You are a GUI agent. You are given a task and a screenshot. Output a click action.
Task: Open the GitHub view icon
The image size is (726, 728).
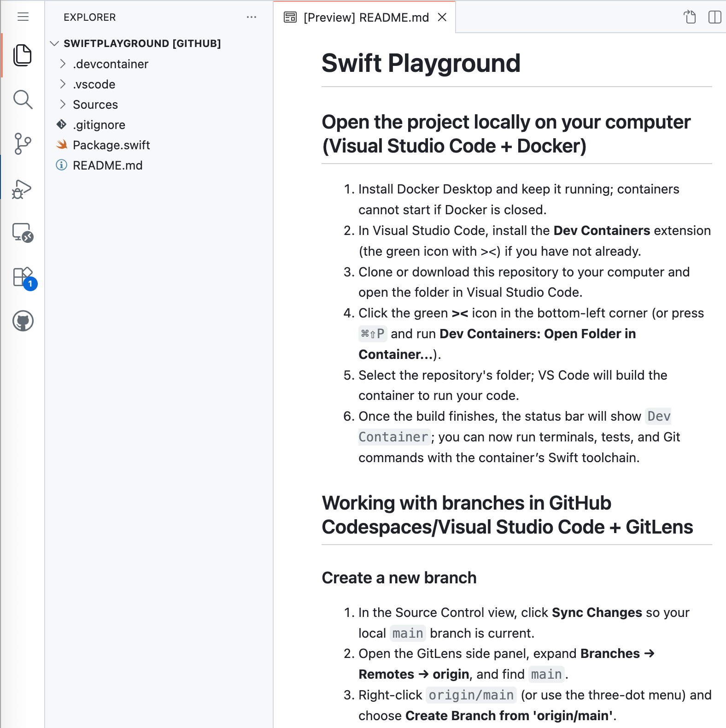(x=23, y=321)
